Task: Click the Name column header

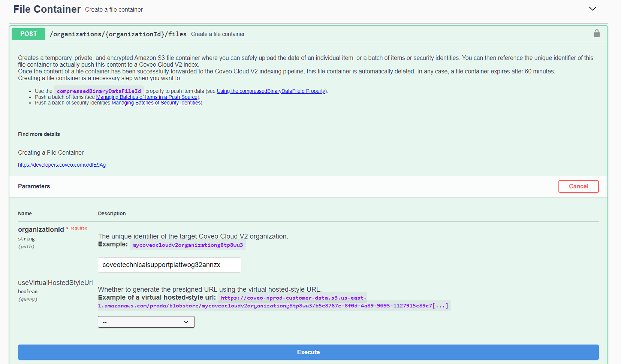Action: [25, 213]
